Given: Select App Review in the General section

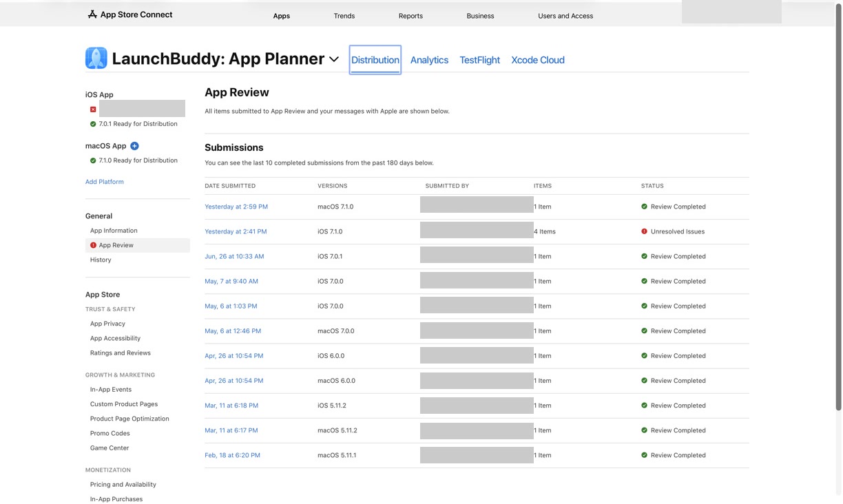Looking at the screenshot, I should pyautogui.click(x=138, y=245).
